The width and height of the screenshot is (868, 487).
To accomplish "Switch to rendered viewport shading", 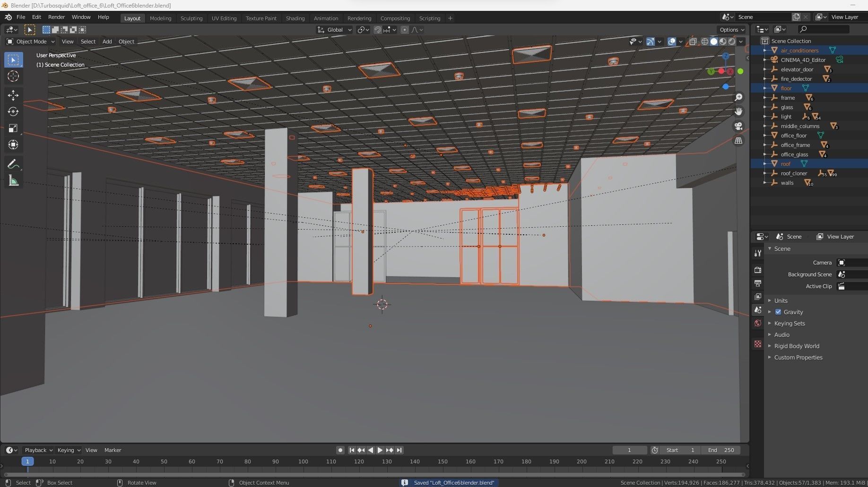I will (x=731, y=42).
